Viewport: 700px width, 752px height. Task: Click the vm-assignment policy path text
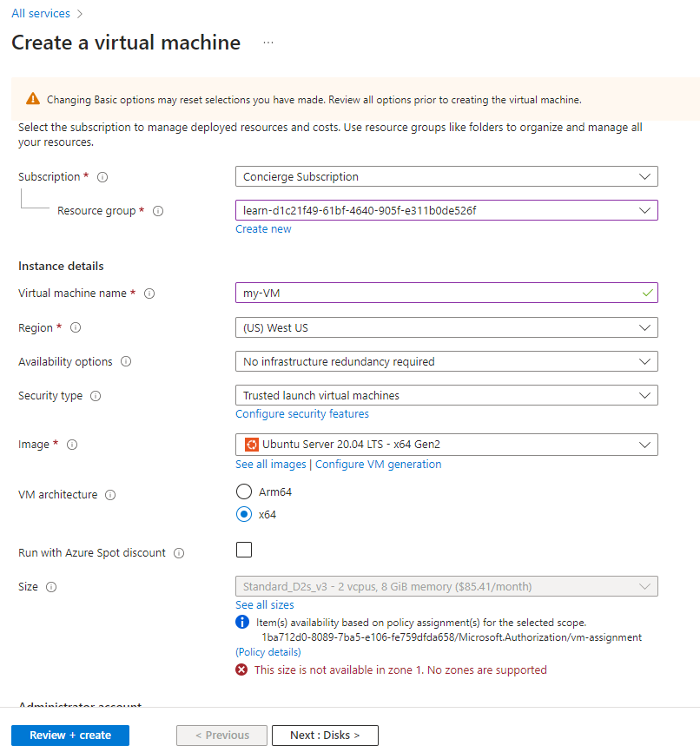tap(452, 637)
